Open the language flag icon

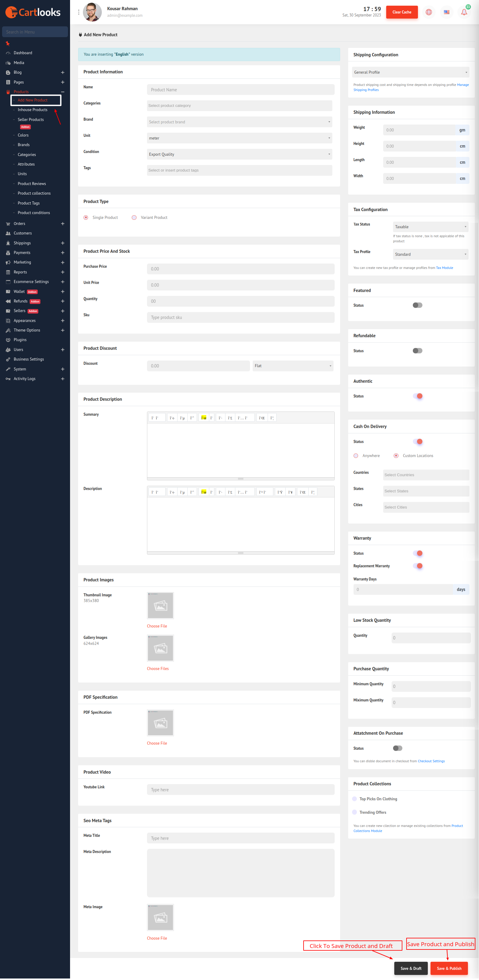click(x=446, y=12)
